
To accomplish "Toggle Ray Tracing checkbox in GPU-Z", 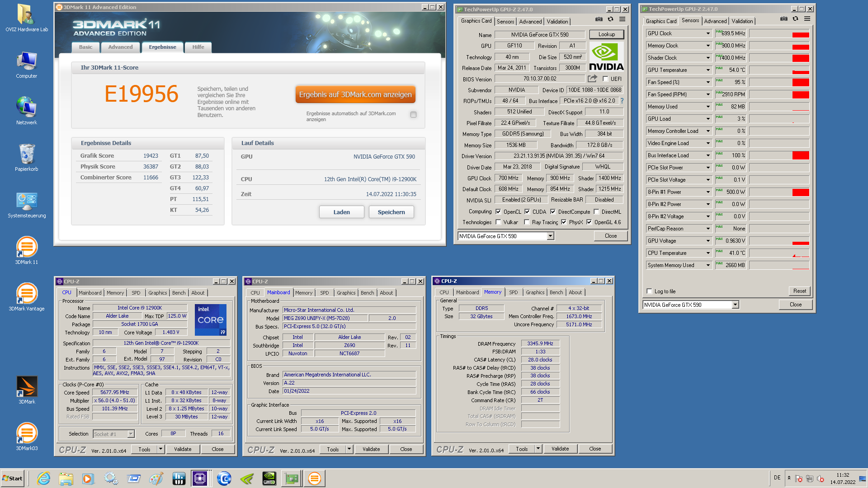I will tap(527, 222).
